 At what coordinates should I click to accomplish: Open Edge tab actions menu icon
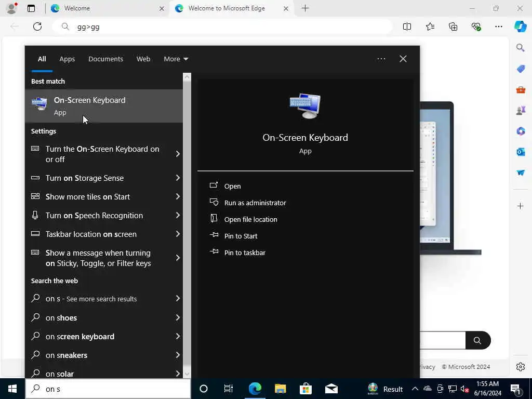(31, 8)
